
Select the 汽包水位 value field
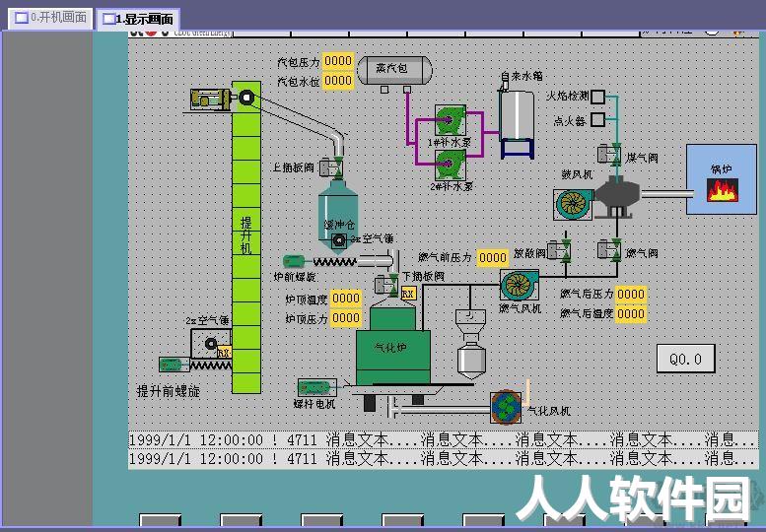point(338,81)
